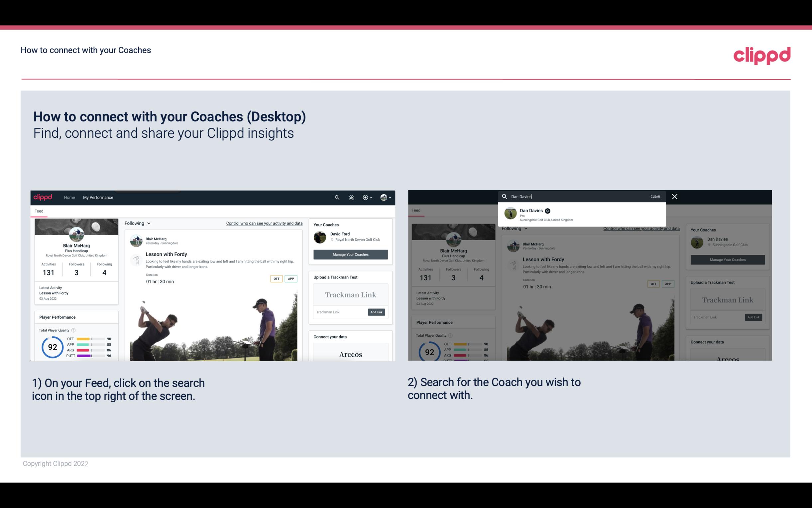This screenshot has width=812, height=508.
Task: Click the close X icon on search overlay
Action: point(674,196)
